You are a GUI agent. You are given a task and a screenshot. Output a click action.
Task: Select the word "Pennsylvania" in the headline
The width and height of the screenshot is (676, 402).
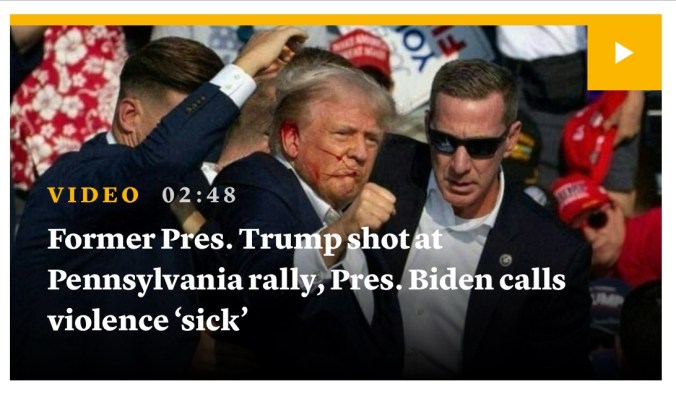coord(145,281)
